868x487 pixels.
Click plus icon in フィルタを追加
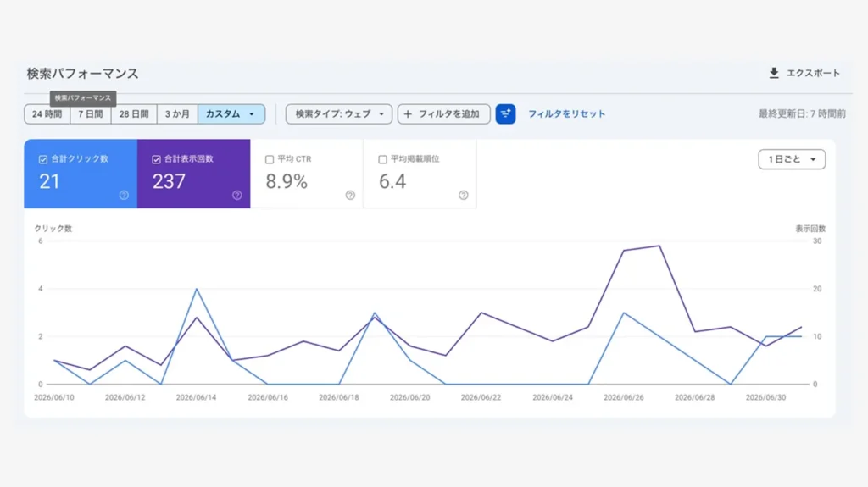408,114
